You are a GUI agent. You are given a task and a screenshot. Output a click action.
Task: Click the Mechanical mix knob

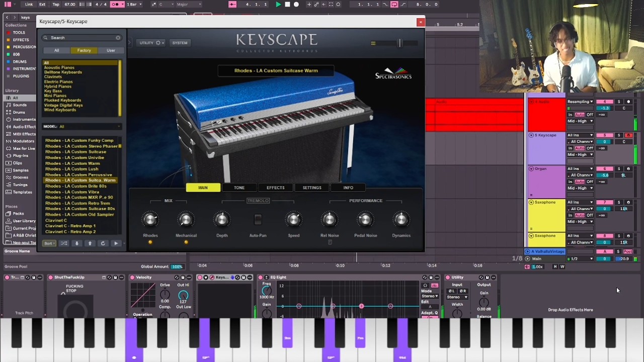click(186, 220)
